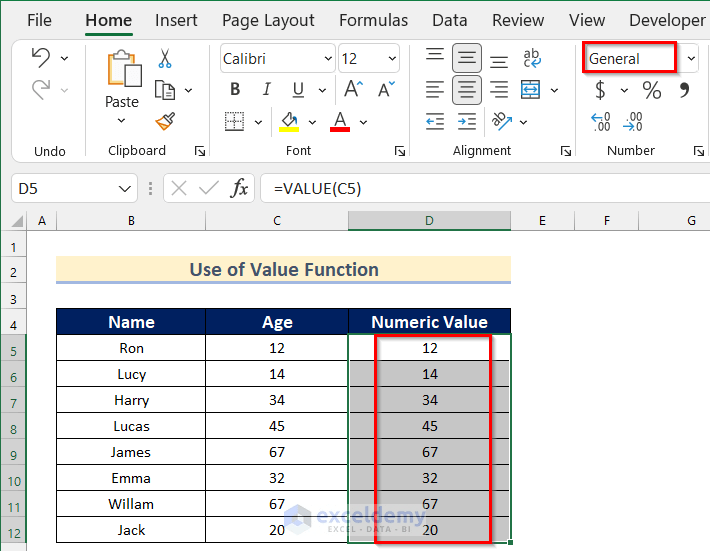Screen dimensions: 710x551
Task: Open fill color dropdown arrow
Action: point(312,122)
